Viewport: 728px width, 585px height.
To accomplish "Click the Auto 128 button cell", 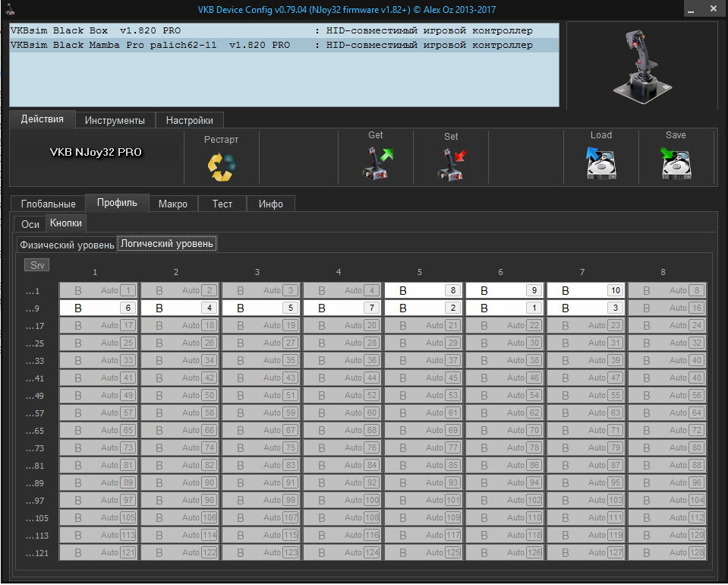I will tap(667, 552).
